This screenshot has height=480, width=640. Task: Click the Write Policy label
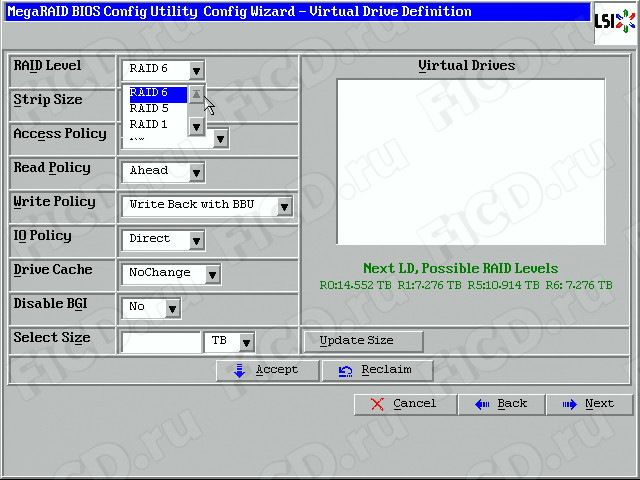pyautogui.click(x=54, y=202)
